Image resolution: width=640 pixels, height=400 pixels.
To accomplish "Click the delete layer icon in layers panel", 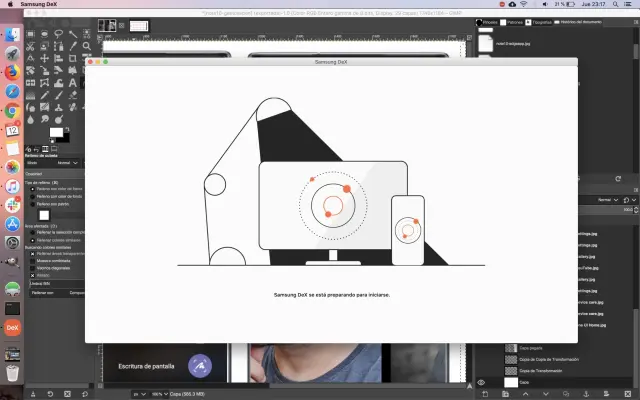I will (627, 394).
